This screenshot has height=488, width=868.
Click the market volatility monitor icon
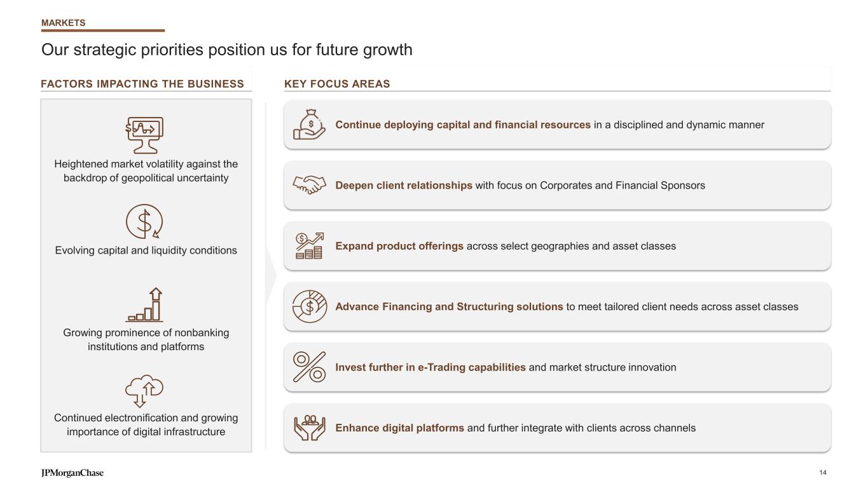145,135
